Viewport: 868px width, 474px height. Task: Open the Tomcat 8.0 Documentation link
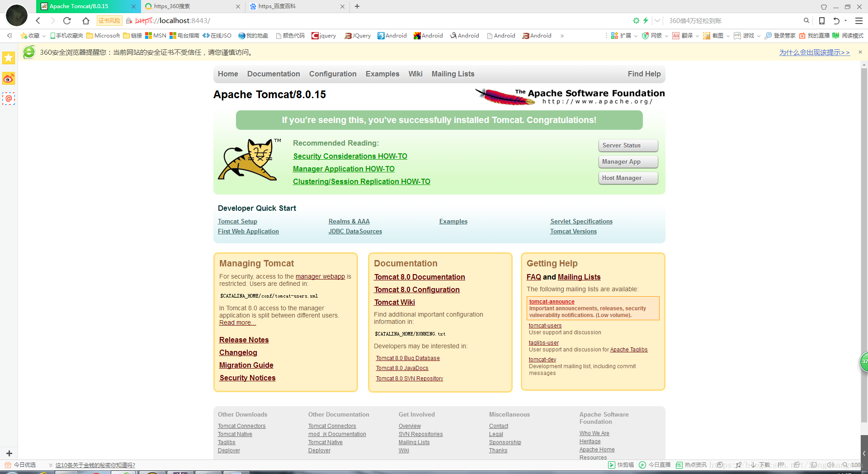tap(420, 277)
